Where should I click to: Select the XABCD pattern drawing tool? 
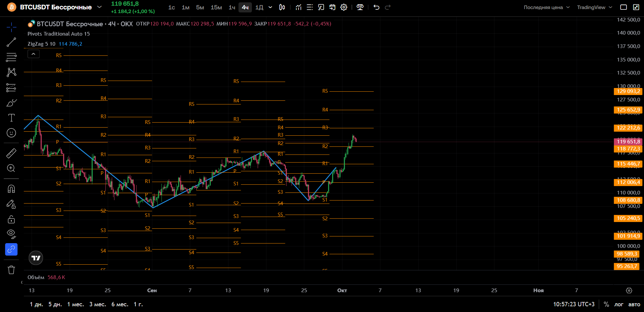click(x=11, y=72)
